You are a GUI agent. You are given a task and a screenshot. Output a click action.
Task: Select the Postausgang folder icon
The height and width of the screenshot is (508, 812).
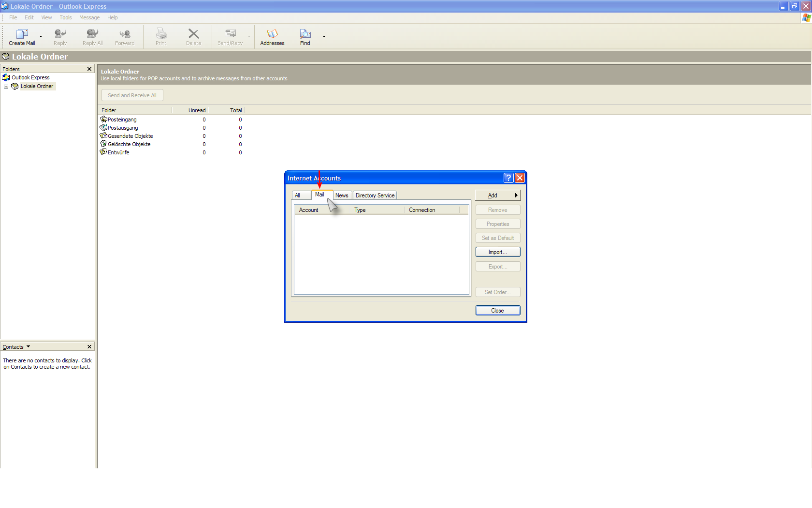coord(103,128)
